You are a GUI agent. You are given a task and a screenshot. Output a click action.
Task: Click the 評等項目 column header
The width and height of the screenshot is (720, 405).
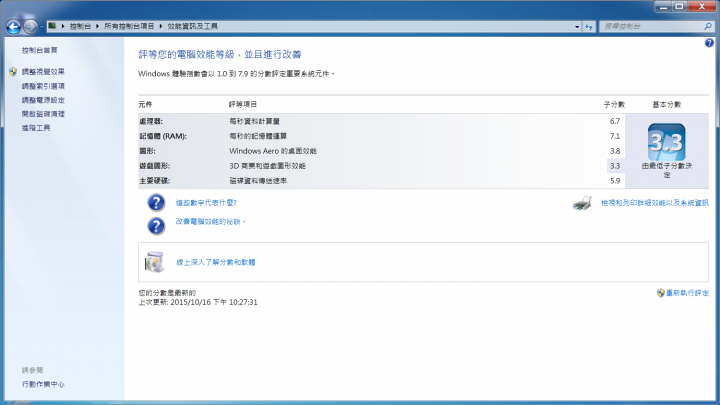pyautogui.click(x=243, y=105)
